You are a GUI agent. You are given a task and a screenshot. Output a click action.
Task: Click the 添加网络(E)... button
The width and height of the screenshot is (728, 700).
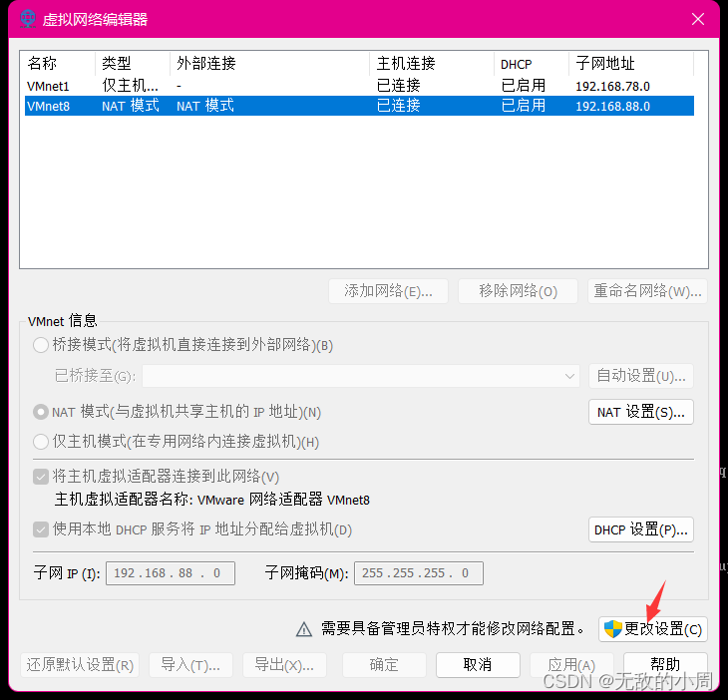pyautogui.click(x=388, y=291)
